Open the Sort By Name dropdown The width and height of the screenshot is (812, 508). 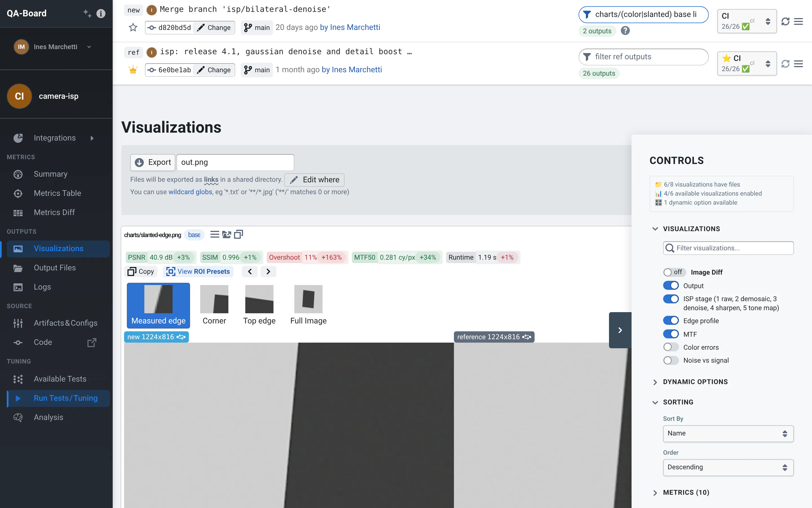pyautogui.click(x=728, y=433)
